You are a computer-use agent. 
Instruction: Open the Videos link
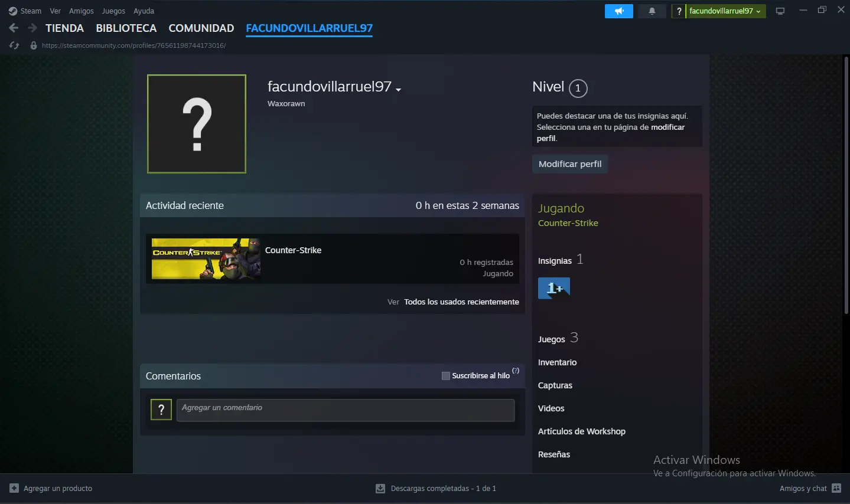551,408
